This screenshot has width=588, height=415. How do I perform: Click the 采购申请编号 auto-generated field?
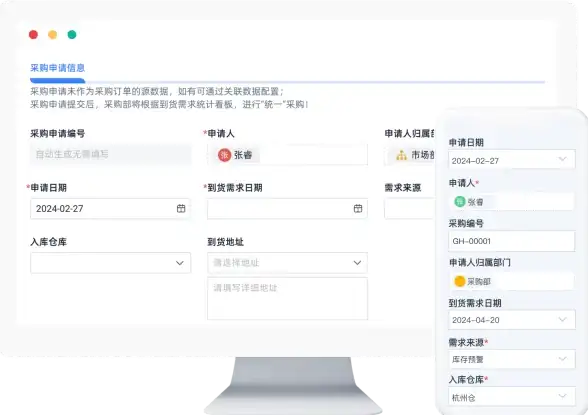[111, 154]
